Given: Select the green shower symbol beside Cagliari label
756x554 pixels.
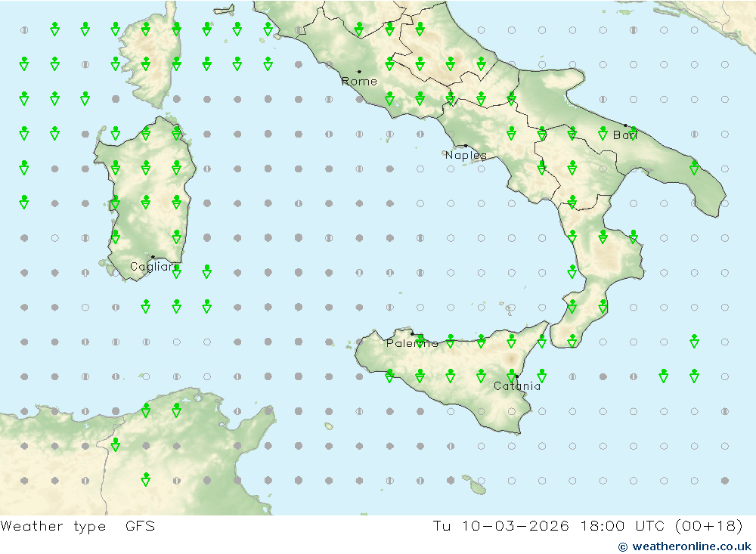Looking at the screenshot, I should 176,271.
